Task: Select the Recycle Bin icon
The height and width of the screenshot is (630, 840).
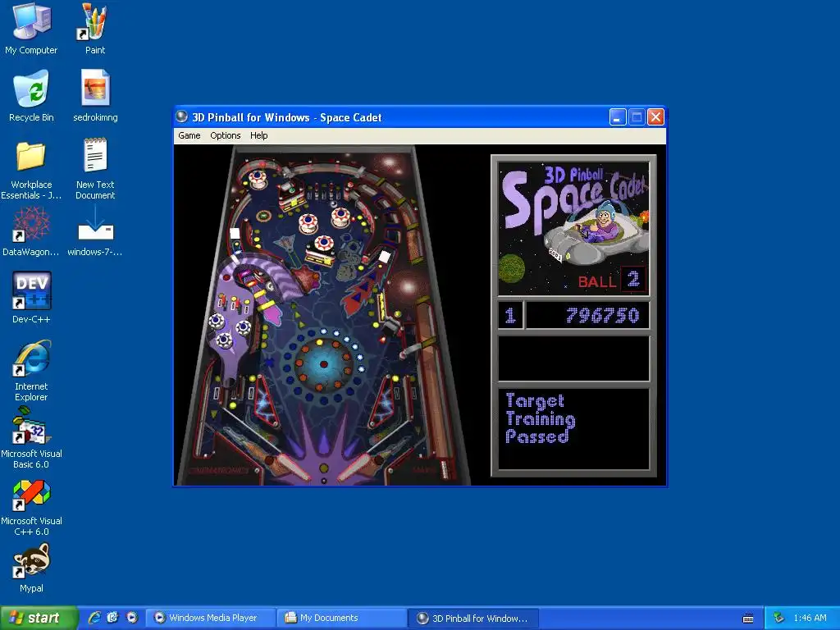Action: (31, 96)
